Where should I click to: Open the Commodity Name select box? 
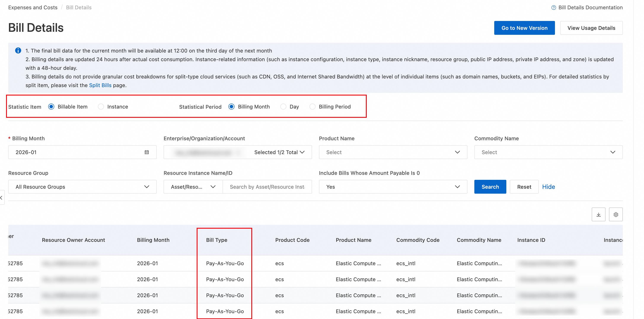point(548,152)
